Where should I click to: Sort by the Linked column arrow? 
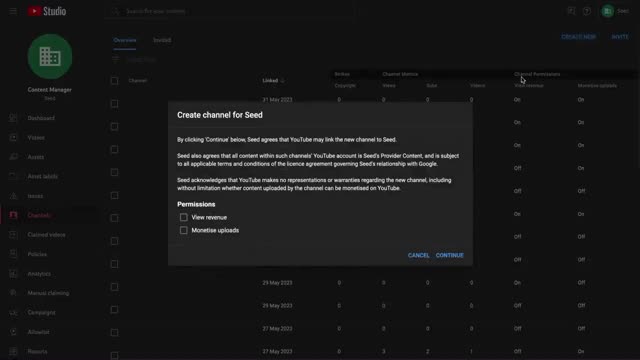click(x=282, y=80)
